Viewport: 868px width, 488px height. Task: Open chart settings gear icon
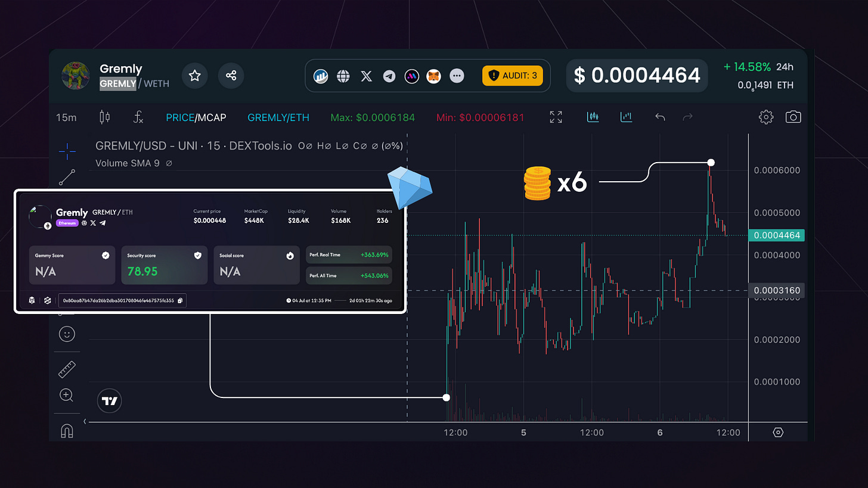pos(765,117)
